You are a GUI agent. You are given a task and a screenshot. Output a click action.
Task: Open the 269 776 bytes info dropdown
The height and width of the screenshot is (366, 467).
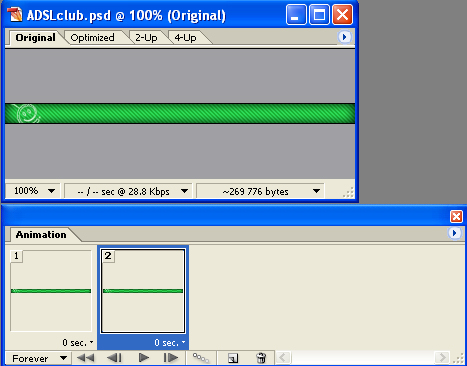click(260, 191)
